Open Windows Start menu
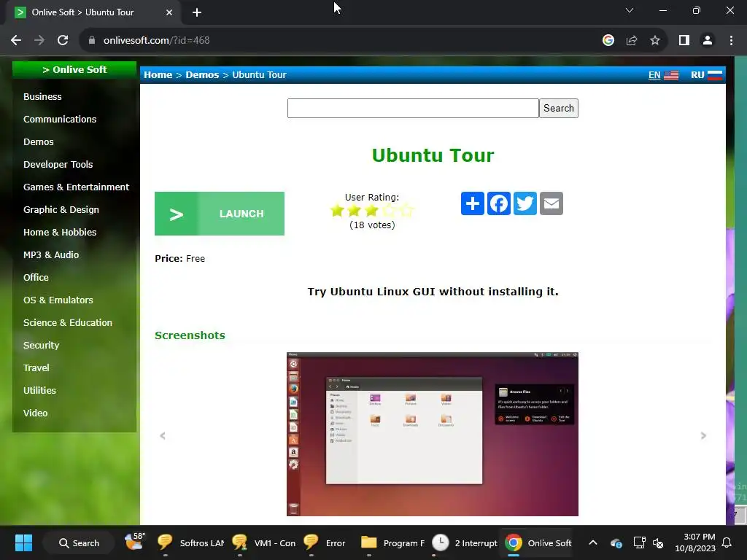747x560 pixels. (23, 542)
